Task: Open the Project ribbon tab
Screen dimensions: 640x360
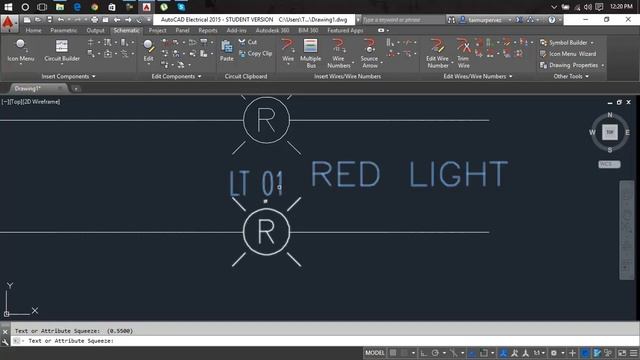Action: tap(158, 31)
